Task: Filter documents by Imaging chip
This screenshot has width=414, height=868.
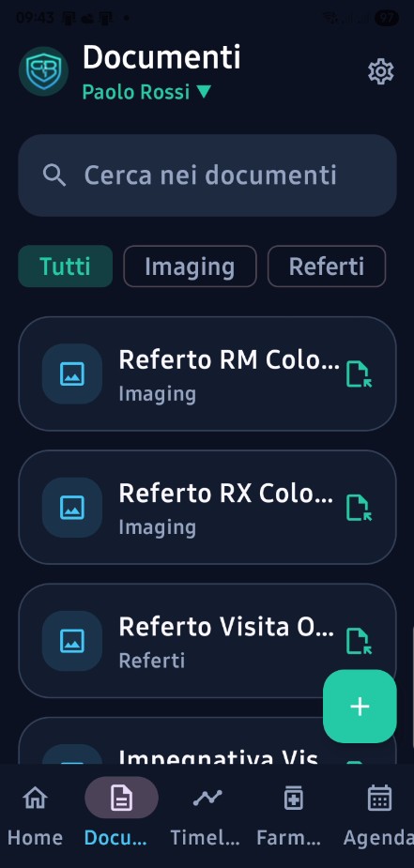Action: [x=190, y=266]
